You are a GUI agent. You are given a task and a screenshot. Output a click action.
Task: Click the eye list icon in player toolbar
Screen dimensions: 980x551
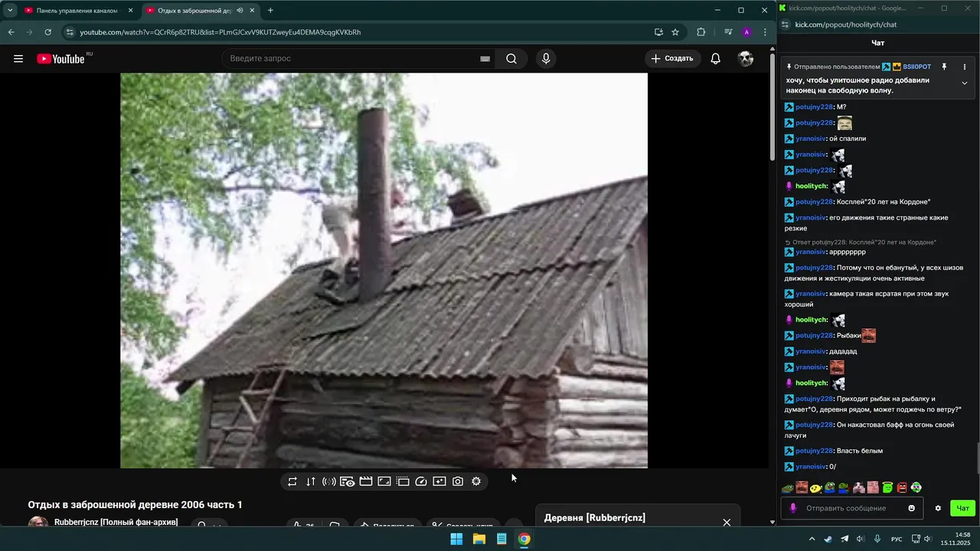click(348, 481)
